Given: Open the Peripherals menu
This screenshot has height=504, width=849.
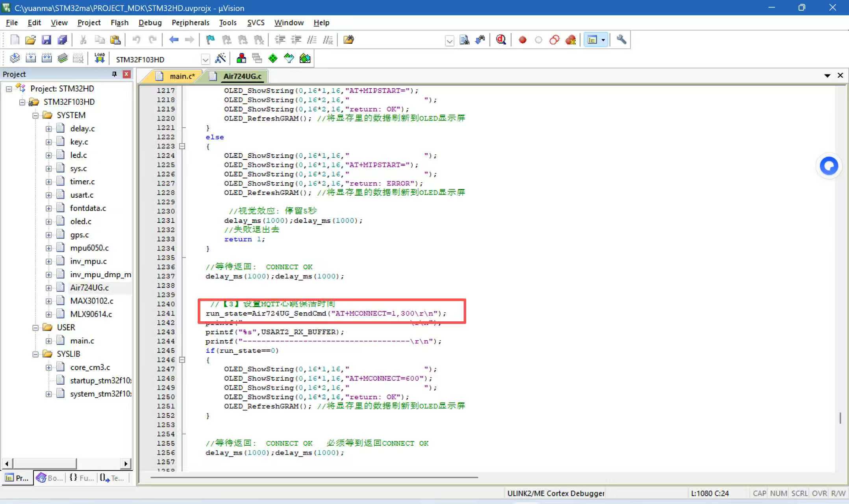Looking at the screenshot, I should 190,22.
